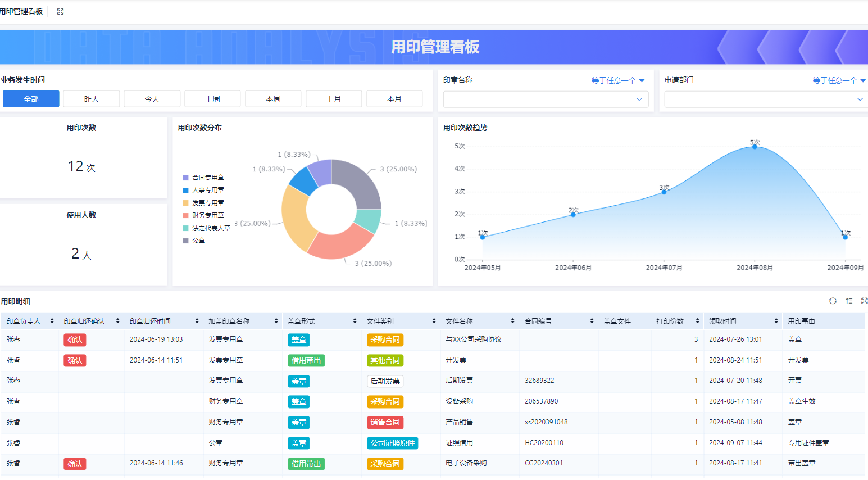Screen dimensions: 868x480
Task: Sort by 领取时间 column
Action: click(x=776, y=321)
